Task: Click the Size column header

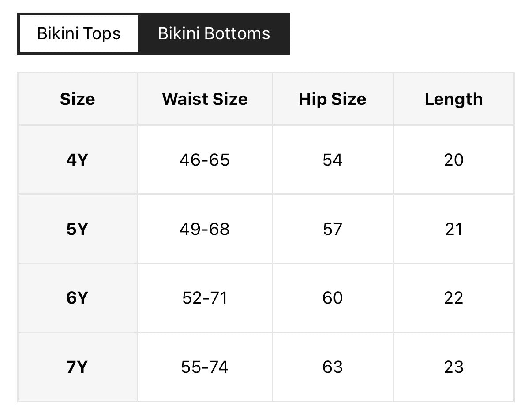Action: pos(78,99)
